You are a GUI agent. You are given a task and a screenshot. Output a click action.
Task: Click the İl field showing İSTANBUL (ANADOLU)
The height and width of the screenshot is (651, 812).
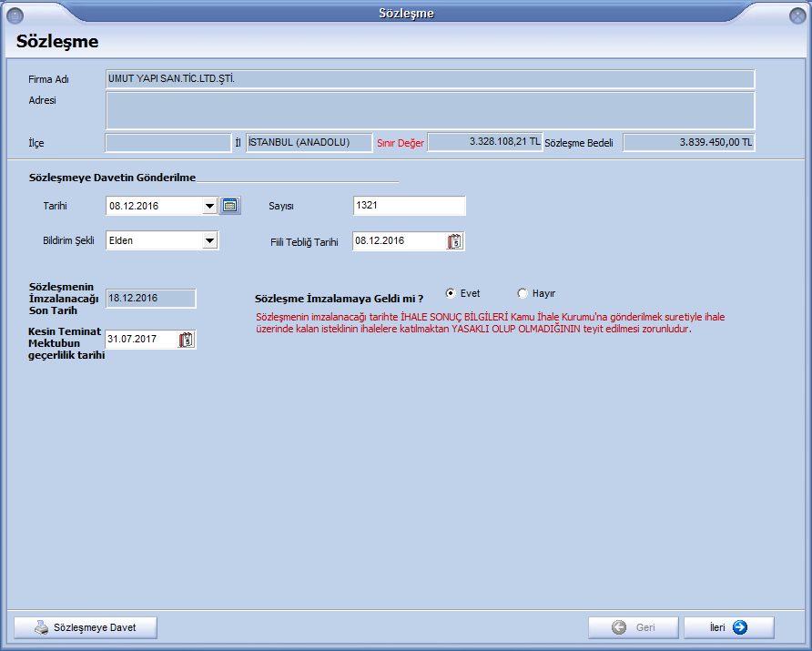point(309,143)
